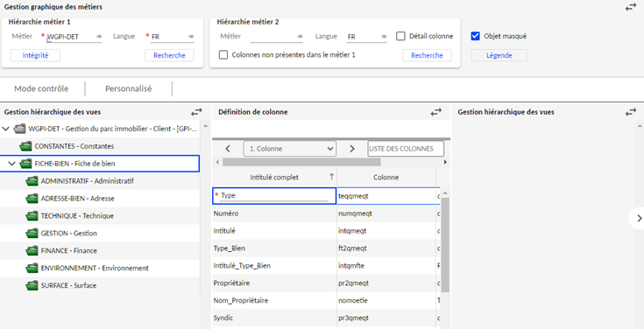Click the previous column arrow beside the Colonne dropdown
Screen dimensions: 644x329
(x=228, y=149)
